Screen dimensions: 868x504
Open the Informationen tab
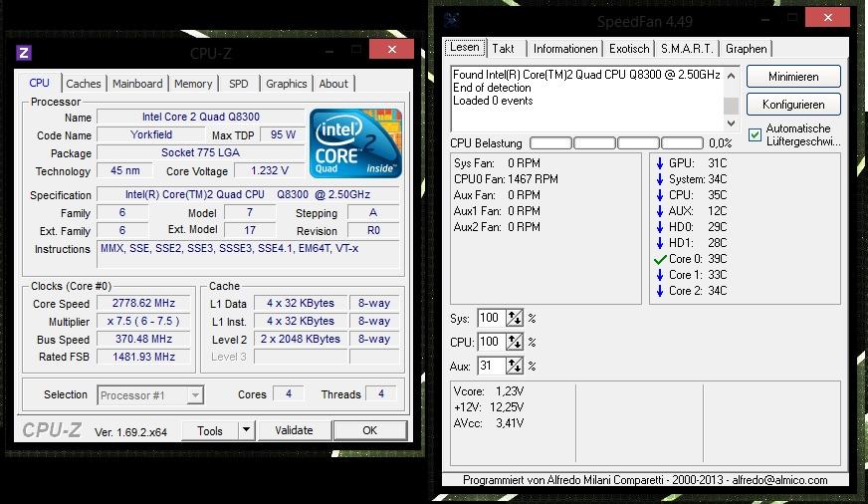pos(565,49)
